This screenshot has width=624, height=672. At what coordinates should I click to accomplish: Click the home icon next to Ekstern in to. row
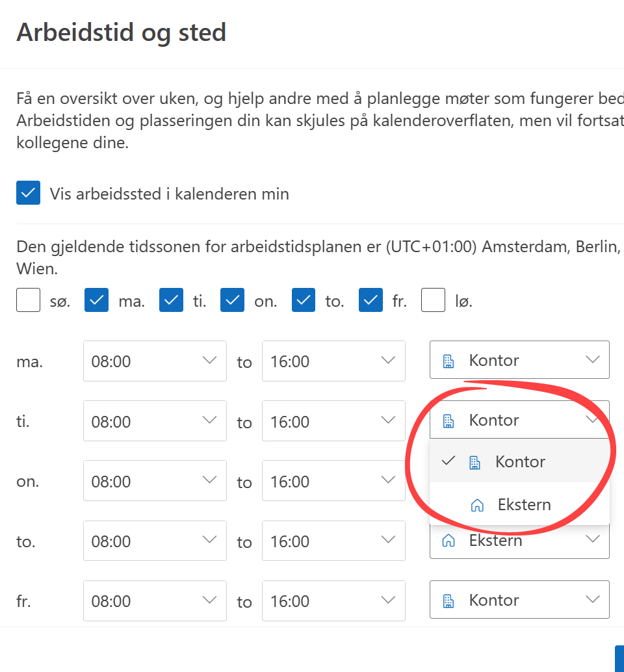coord(449,539)
